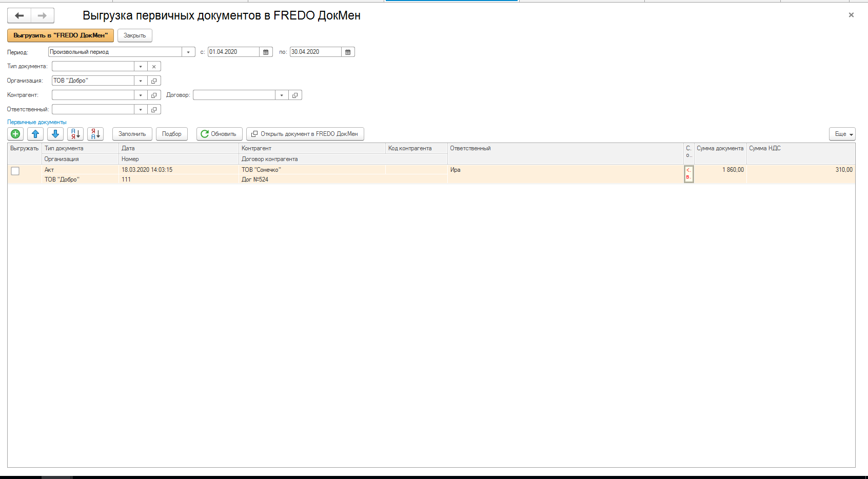Click the green add row icon
Screen dimensions: 868x479
pyautogui.click(x=15, y=134)
